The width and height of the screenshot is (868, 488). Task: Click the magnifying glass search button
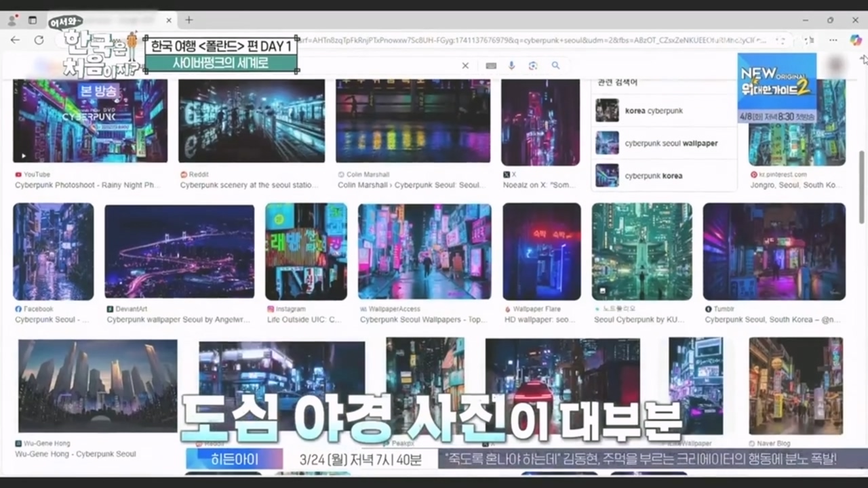(x=556, y=66)
